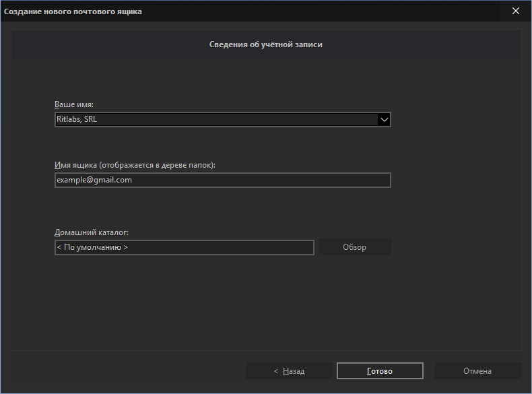The width and height of the screenshot is (532, 394).
Task: Click the dialog title Создание нового почтового ящика
Action: tap(73, 11)
